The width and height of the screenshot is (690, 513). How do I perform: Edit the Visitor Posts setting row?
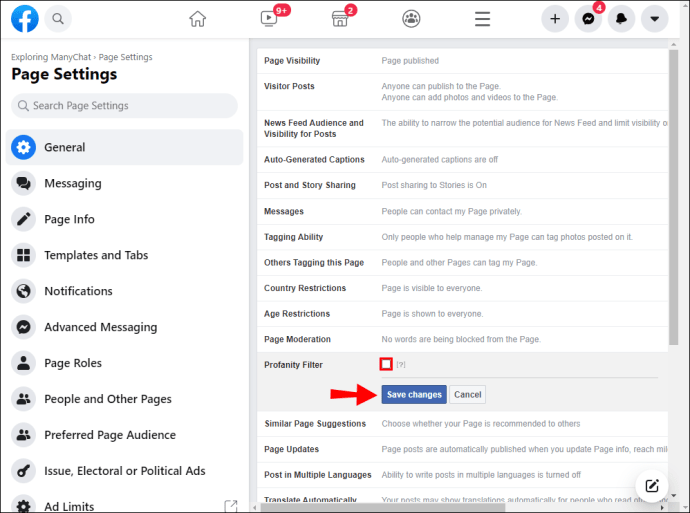462,92
